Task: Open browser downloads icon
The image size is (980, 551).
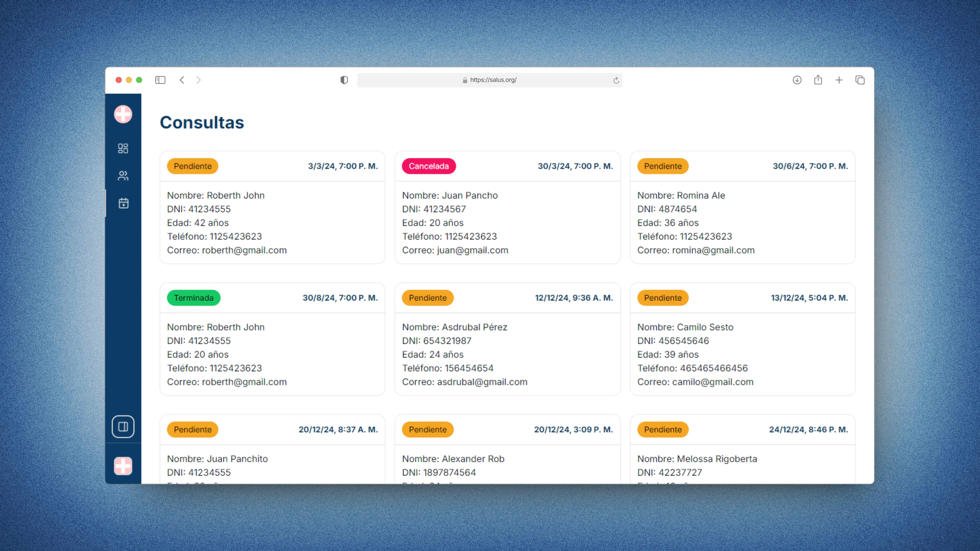Action: coord(797,80)
